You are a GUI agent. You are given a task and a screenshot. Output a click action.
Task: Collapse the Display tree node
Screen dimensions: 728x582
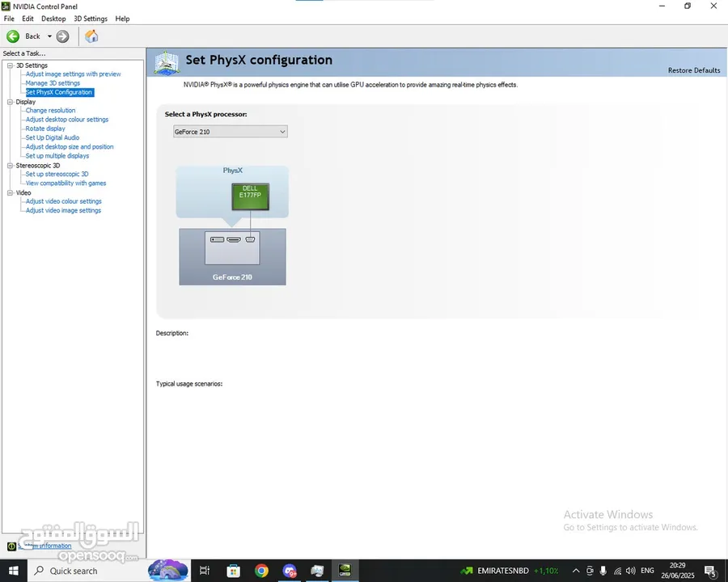(10, 102)
